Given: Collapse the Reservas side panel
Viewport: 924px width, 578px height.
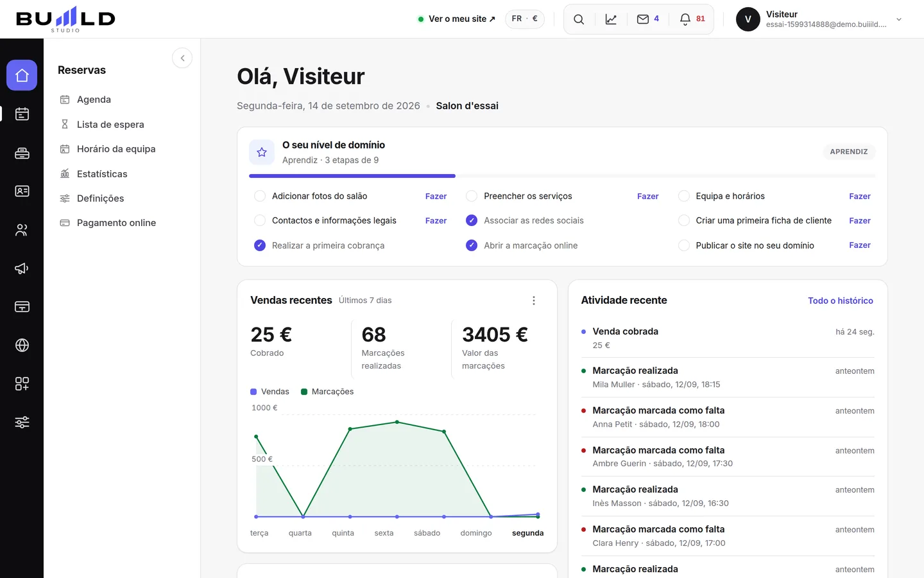Looking at the screenshot, I should tap(182, 58).
